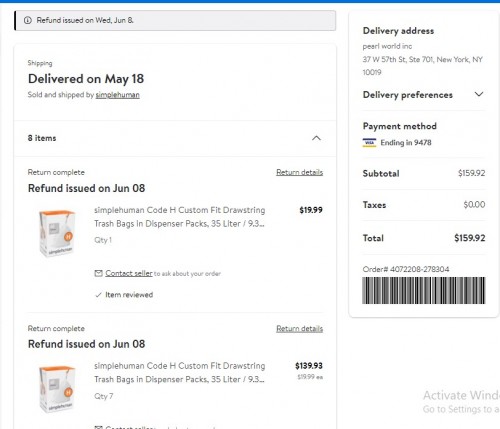The width and height of the screenshot is (500, 429).
Task: Click the info icon in refund banner
Action: pyautogui.click(x=28, y=20)
